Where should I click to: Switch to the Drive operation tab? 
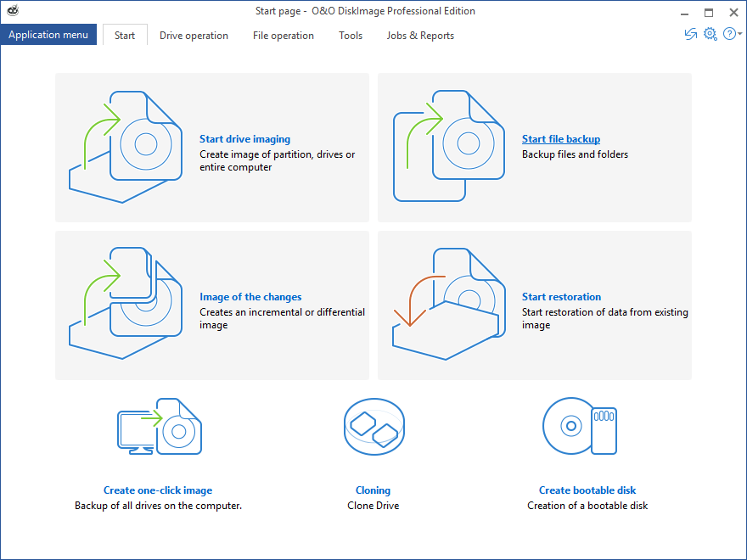194,36
